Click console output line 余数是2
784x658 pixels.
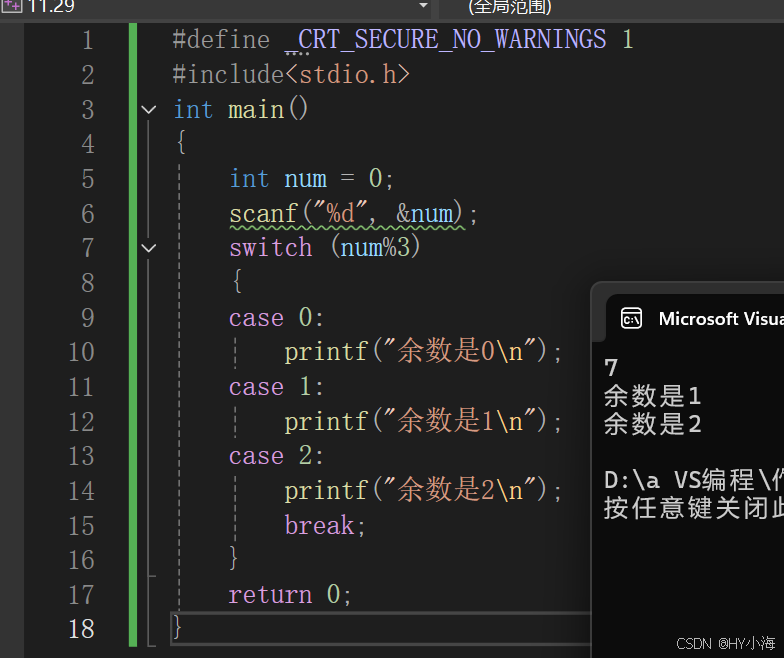(x=652, y=424)
